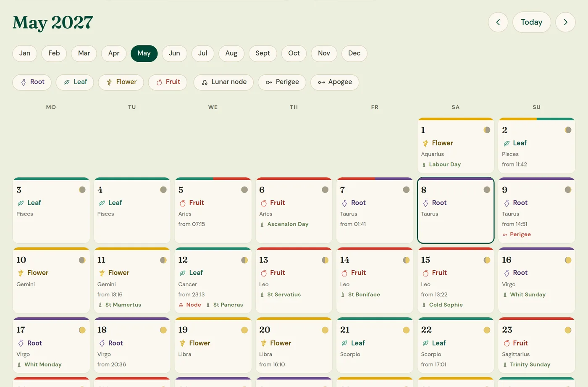Screen dimensions: 588x387
Task: Toggle the Fruit day filter
Action: pyautogui.click(x=168, y=82)
